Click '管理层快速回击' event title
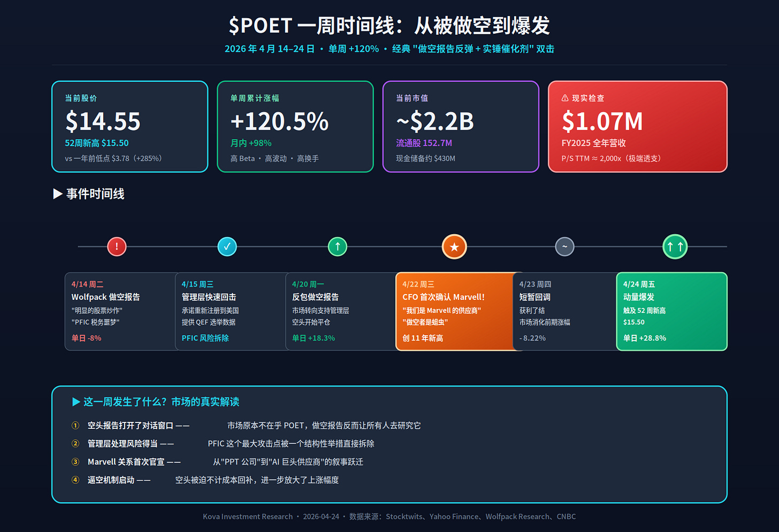 pos(209,297)
